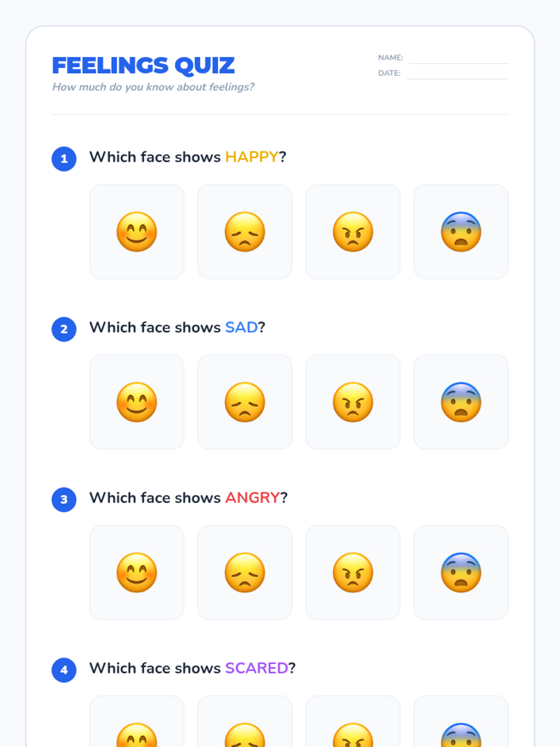Viewport: 560px width, 747px height.
Task: Choose the sad face under the SAD question
Action: (x=245, y=402)
